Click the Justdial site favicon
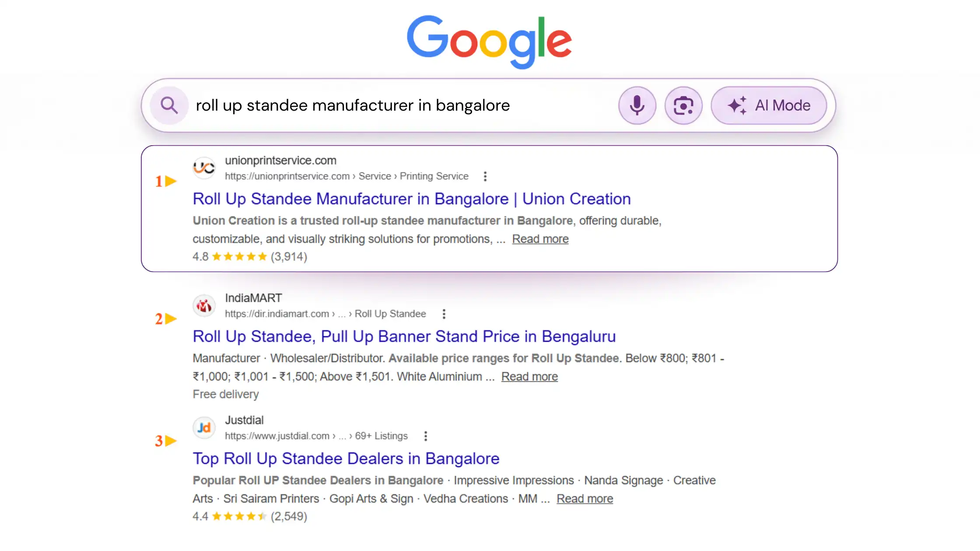Screen dimensions: 980x551 tap(204, 427)
